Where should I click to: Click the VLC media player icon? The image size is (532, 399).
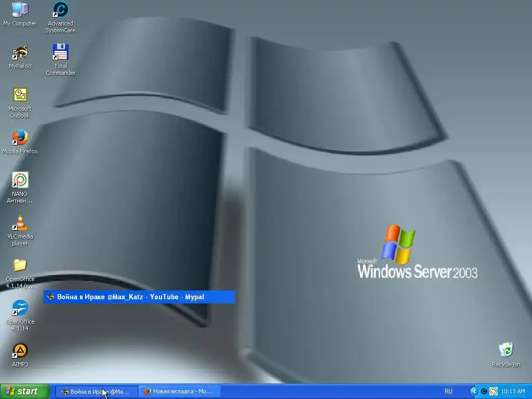pyautogui.click(x=20, y=230)
